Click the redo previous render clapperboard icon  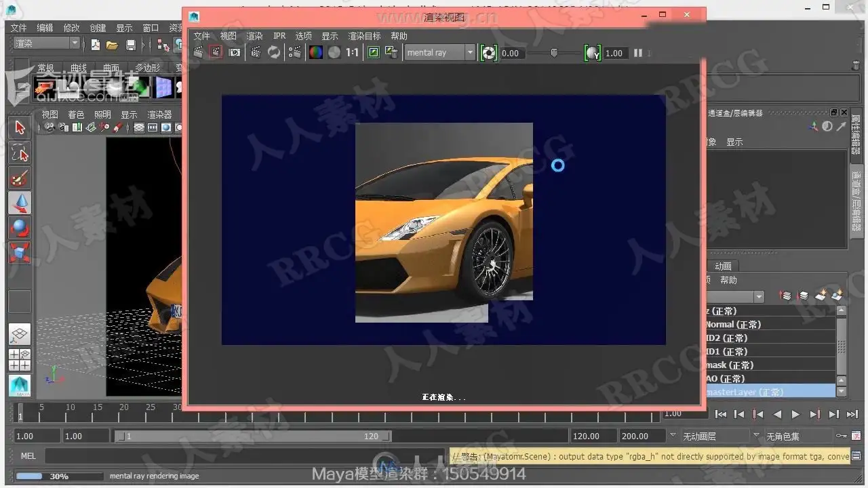tap(198, 52)
